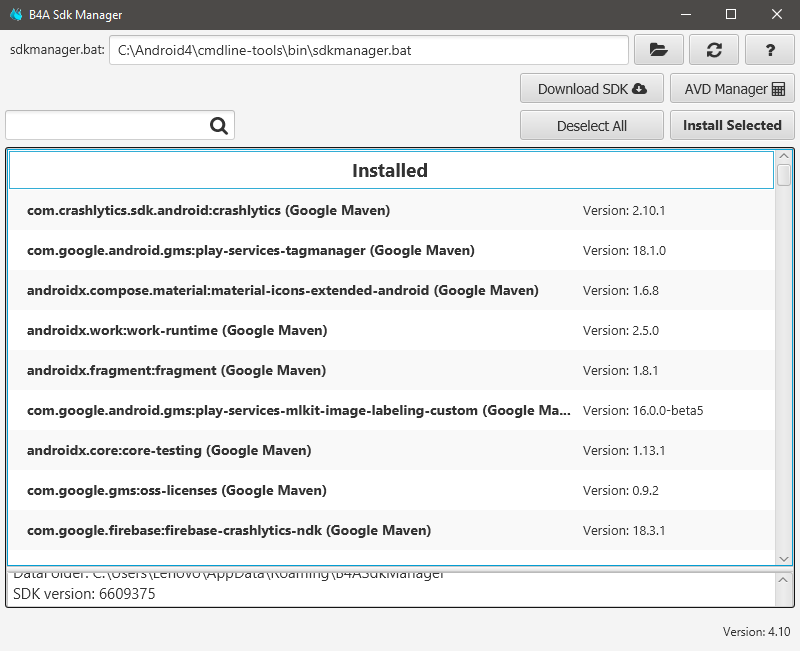
Task: Select com.crashlytics.sdk.android:crashlytics row
Action: click(x=391, y=210)
